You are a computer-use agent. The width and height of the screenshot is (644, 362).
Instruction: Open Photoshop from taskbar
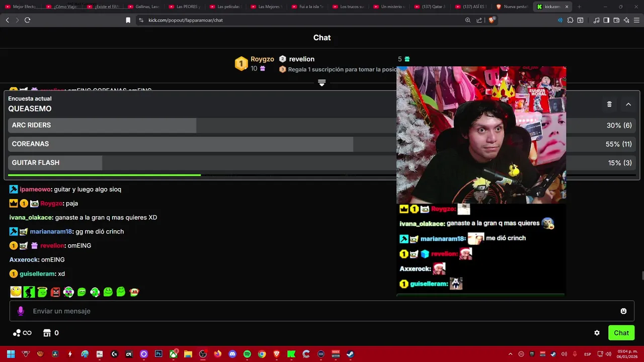coord(158,354)
